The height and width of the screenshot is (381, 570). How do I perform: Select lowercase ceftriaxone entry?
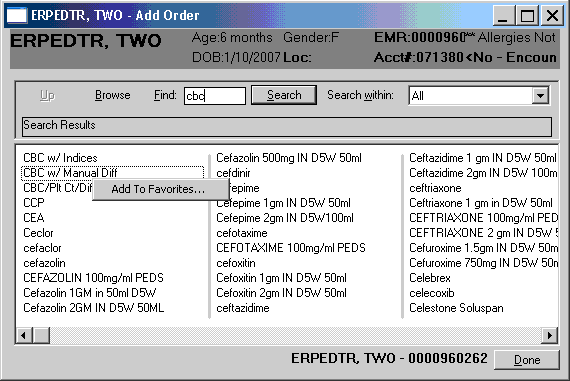click(435, 188)
